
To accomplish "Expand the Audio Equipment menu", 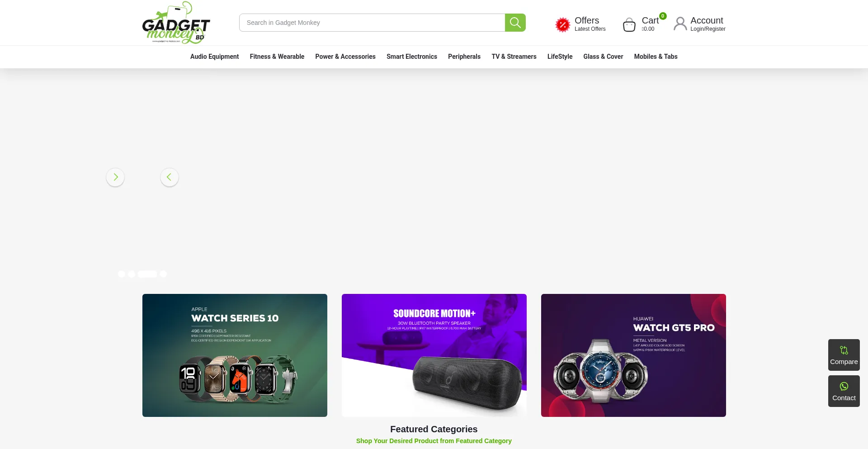I will pyautogui.click(x=214, y=57).
